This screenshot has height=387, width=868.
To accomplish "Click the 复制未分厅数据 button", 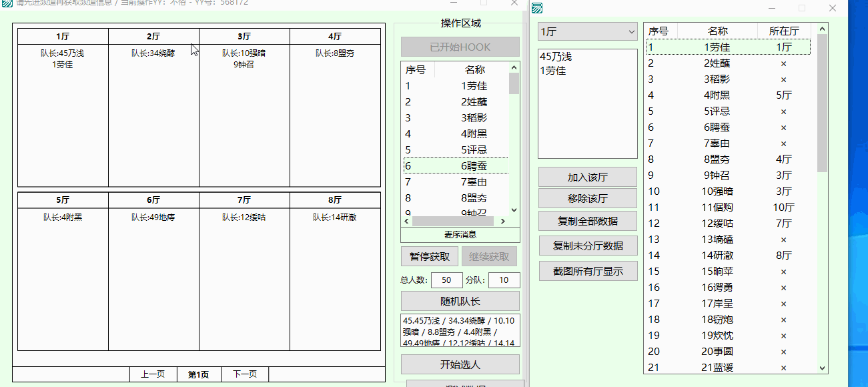I will coord(588,246).
